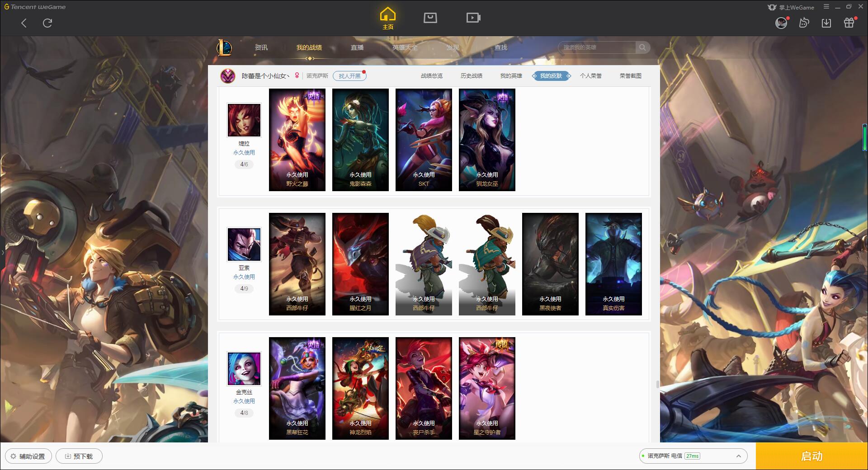Viewport: 868px width, 470px height.
Task: Open the 黑帮狂花 skin card
Action: pyautogui.click(x=297, y=388)
